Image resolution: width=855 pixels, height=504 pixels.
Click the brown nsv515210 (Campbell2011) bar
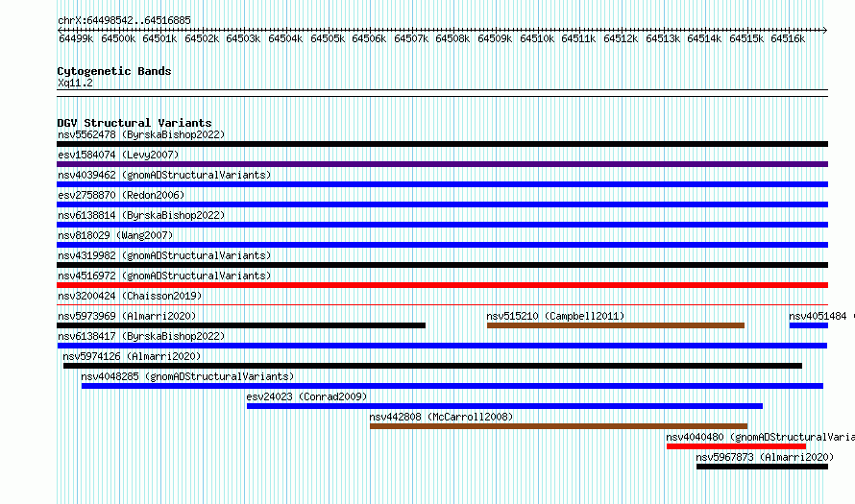[x=616, y=325]
